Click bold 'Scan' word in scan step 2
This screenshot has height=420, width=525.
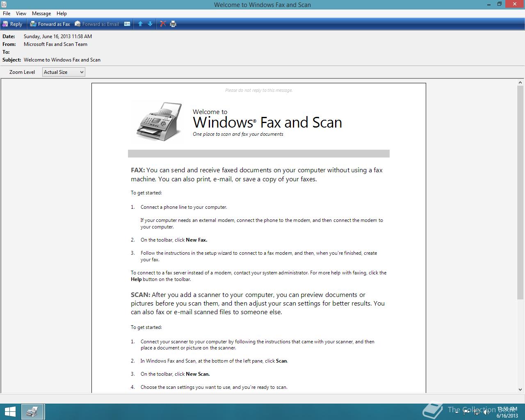(x=281, y=361)
